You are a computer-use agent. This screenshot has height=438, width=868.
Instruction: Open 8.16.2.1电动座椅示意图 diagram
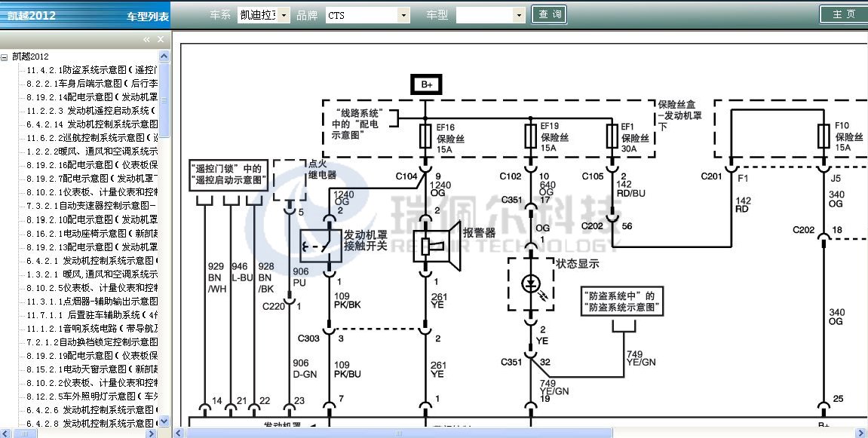coord(91,233)
